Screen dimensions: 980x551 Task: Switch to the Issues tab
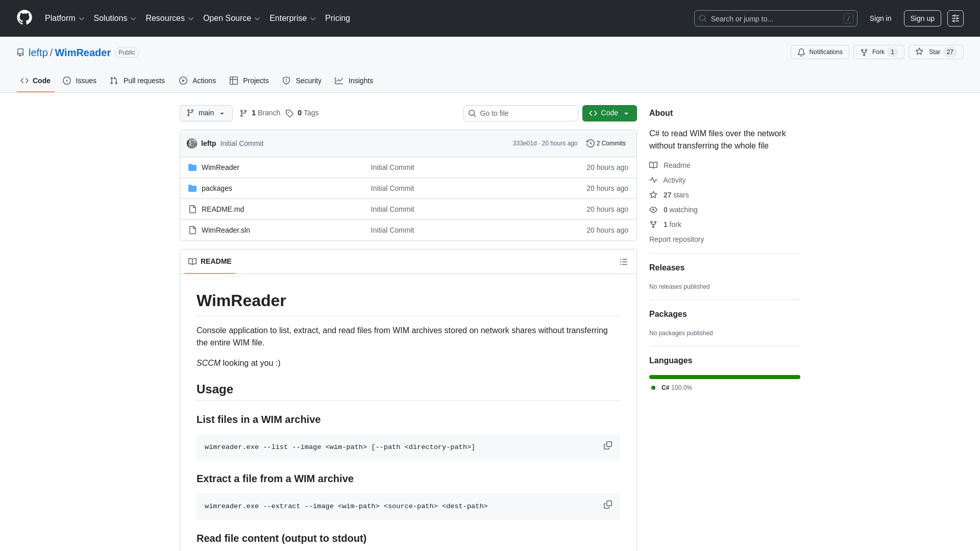(80, 81)
